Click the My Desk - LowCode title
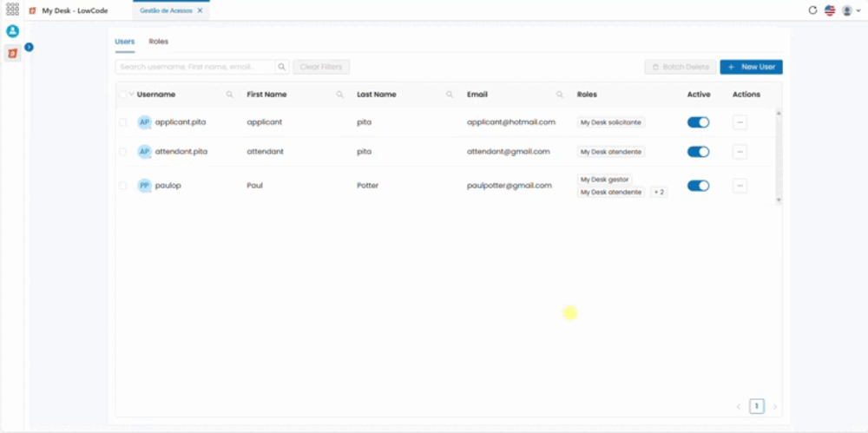This screenshot has width=868, height=433. [x=75, y=10]
